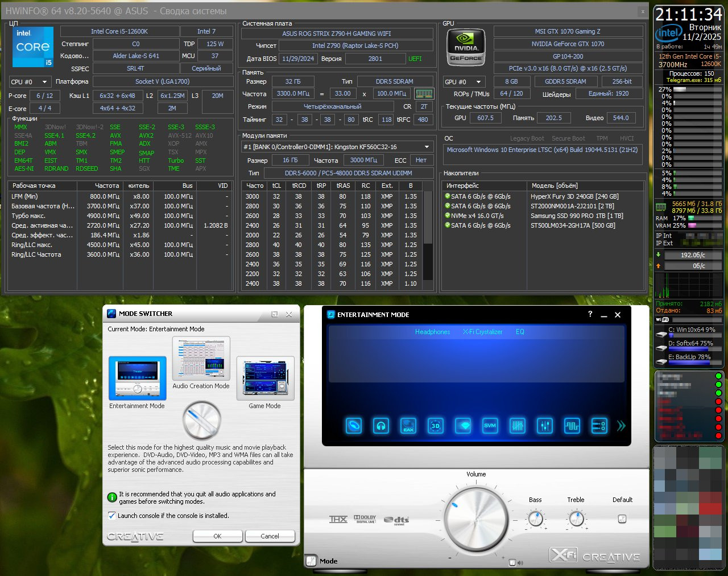The image size is (728, 576).
Task: Open the Crystalizer diamond icon
Action: coord(463,425)
